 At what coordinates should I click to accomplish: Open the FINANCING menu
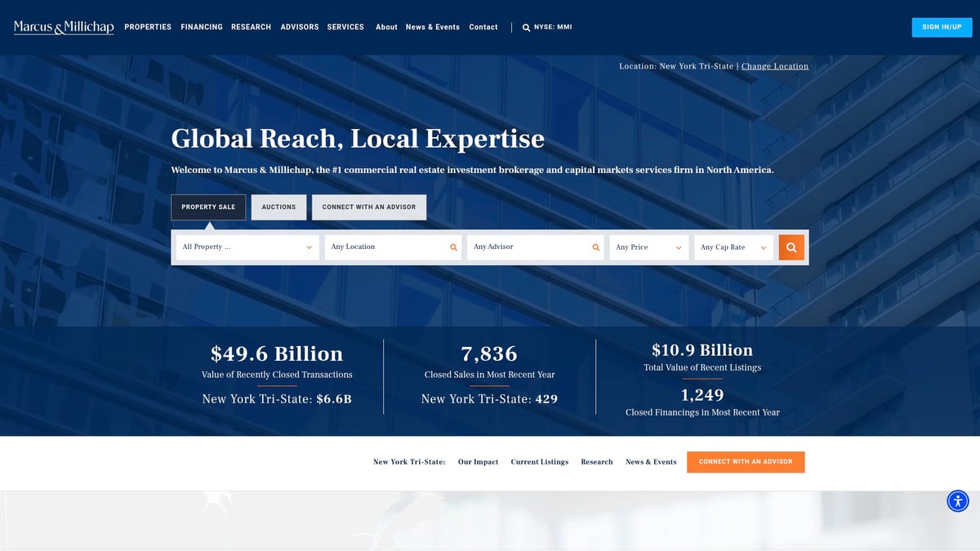click(x=202, y=27)
